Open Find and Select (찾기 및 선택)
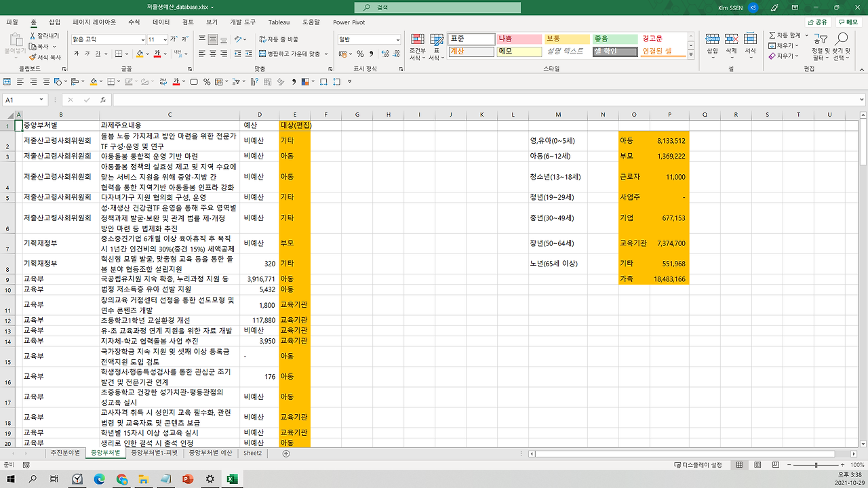The width and height of the screenshot is (868, 488). [x=841, y=47]
